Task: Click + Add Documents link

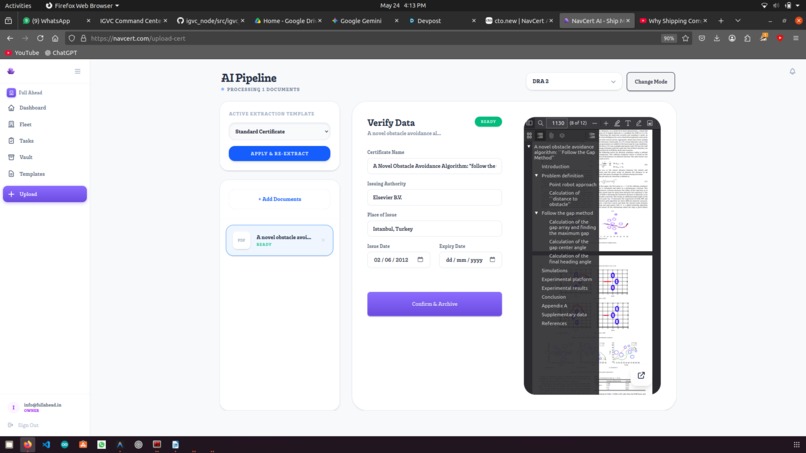Action: [280, 199]
